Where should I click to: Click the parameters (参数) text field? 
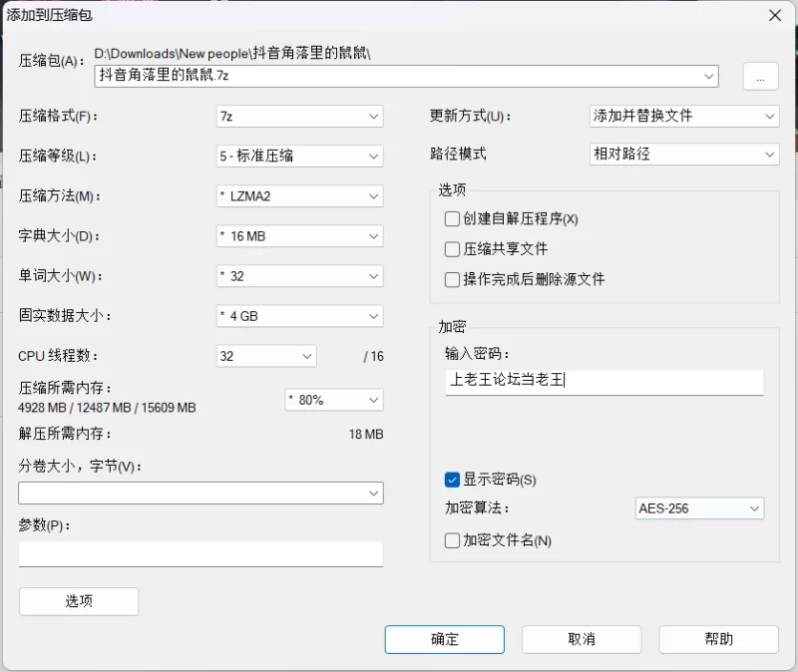click(x=200, y=554)
